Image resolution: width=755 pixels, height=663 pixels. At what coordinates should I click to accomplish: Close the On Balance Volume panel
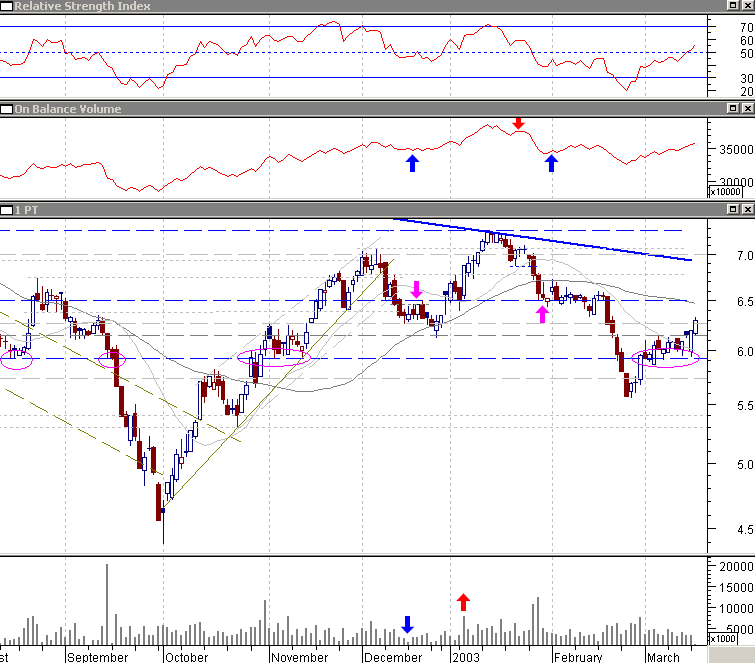point(748,108)
